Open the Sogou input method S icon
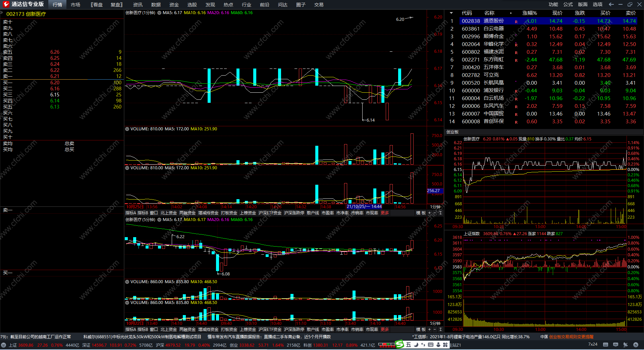This screenshot has height=350, width=644. 400,345
